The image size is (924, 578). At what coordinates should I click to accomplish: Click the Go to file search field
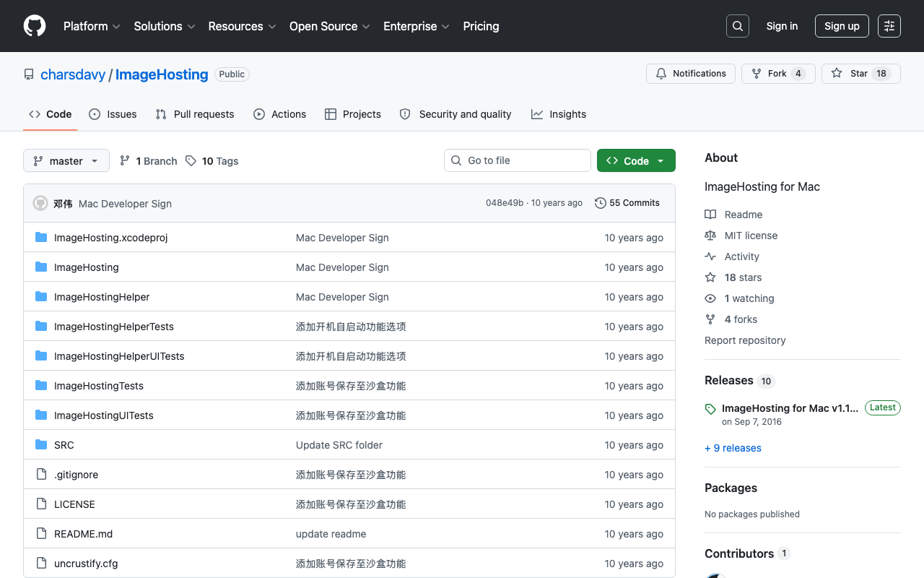coord(518,160)
